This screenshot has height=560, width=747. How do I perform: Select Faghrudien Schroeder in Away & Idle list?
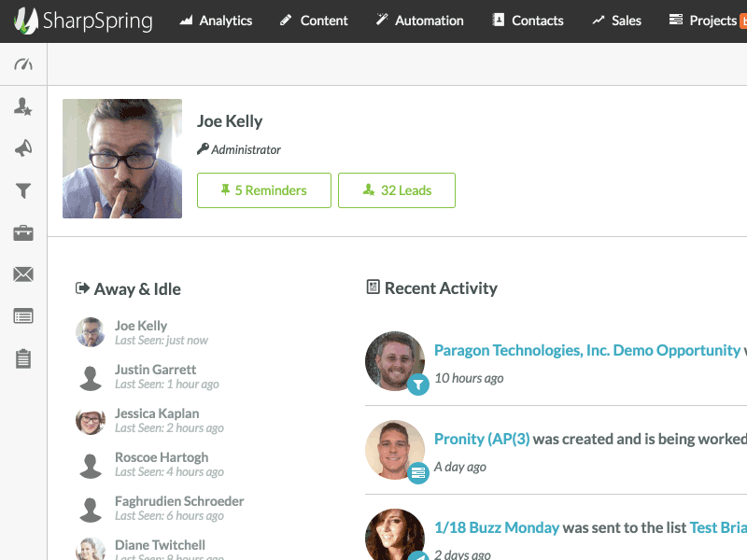pyautogui.click(x=179, y=501)
